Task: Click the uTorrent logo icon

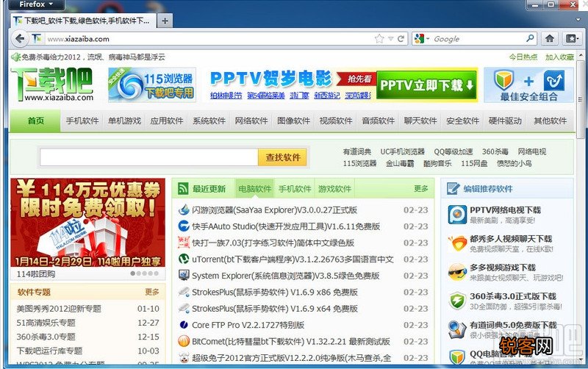Action: pos(183,259)
